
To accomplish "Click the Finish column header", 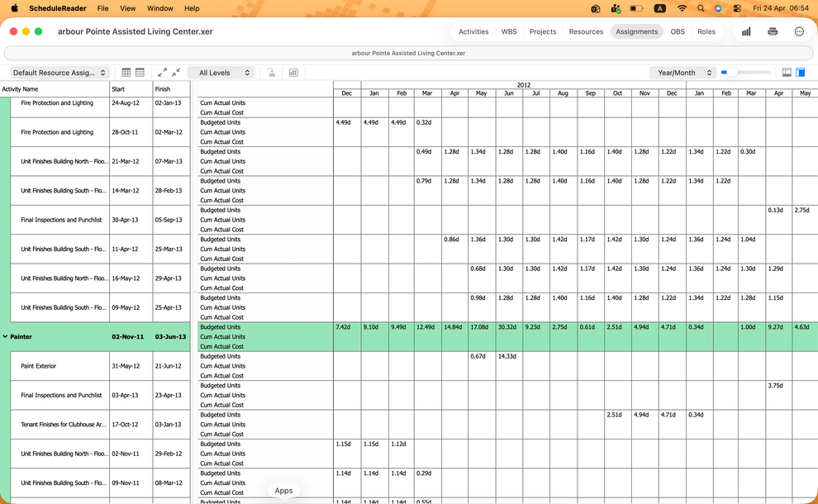I will click(171, 88).
